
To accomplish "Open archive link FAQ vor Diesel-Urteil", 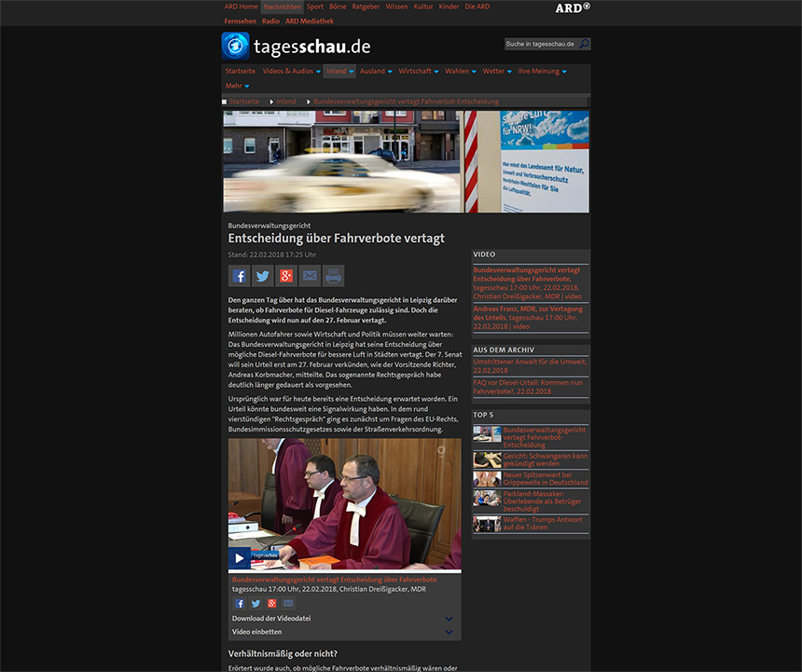I will [x=530, y=387].
